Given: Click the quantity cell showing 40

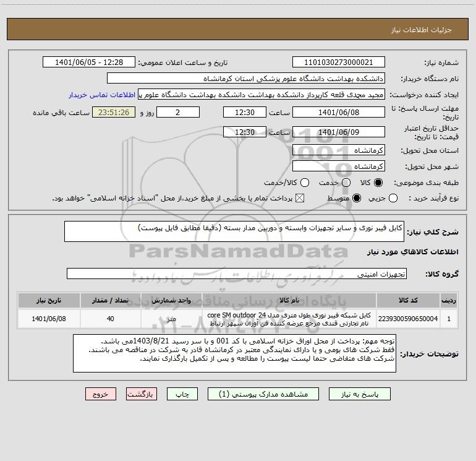Looking at the screenshot, I should click(x=110, y=319).
